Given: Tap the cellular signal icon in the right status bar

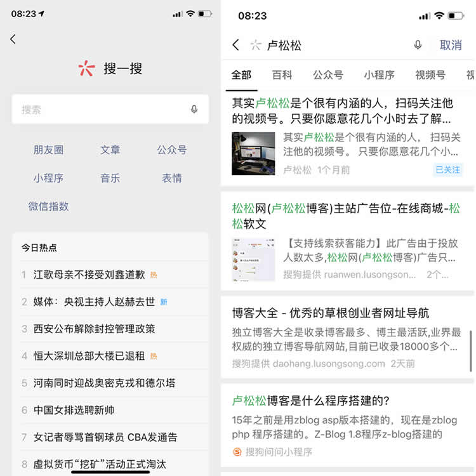Looking at the screenshot, I should pos(425,16).
